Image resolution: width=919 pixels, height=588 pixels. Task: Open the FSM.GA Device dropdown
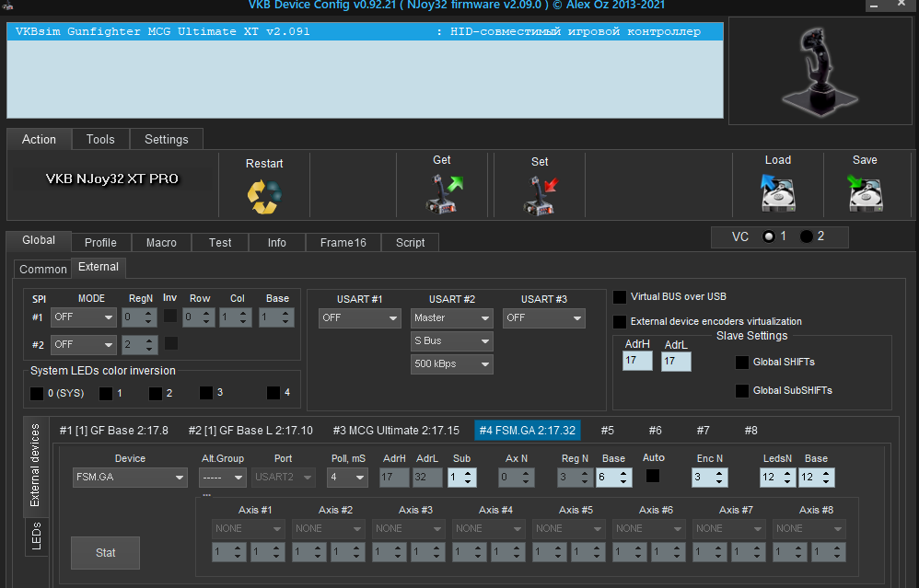point(130,478)
